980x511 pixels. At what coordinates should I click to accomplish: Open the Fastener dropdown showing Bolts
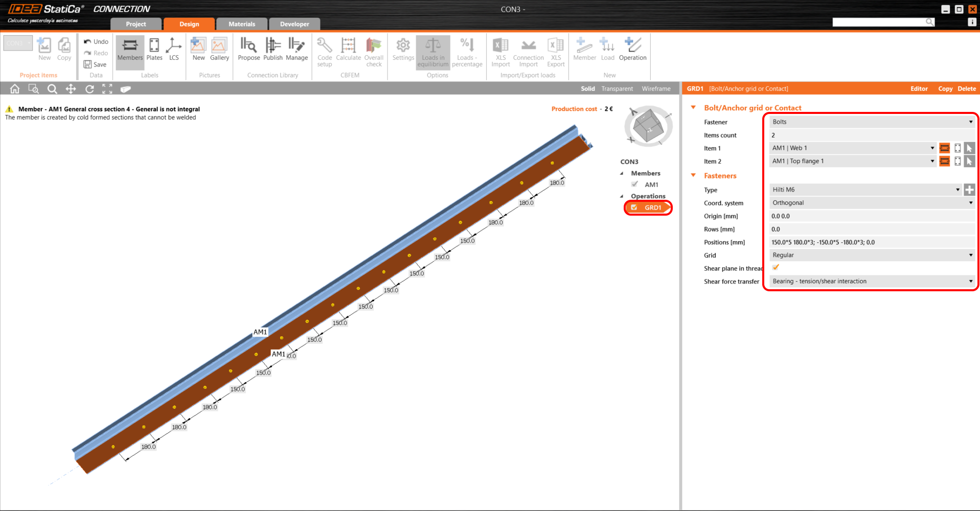[x=872, y=122]
